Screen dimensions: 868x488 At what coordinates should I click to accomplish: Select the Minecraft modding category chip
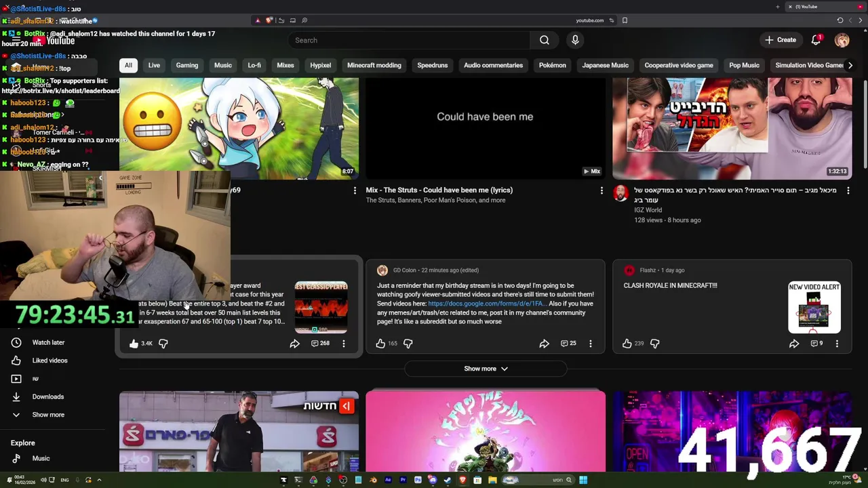click(374, 65)
